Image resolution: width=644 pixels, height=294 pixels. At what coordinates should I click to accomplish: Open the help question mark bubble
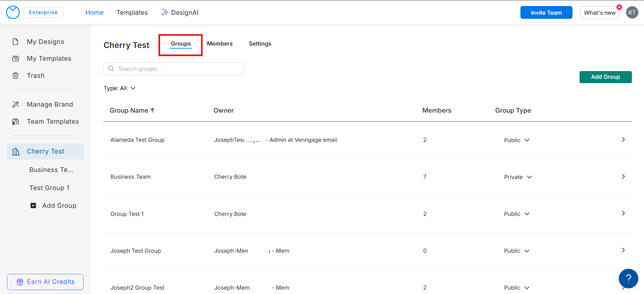coord(628,278)
